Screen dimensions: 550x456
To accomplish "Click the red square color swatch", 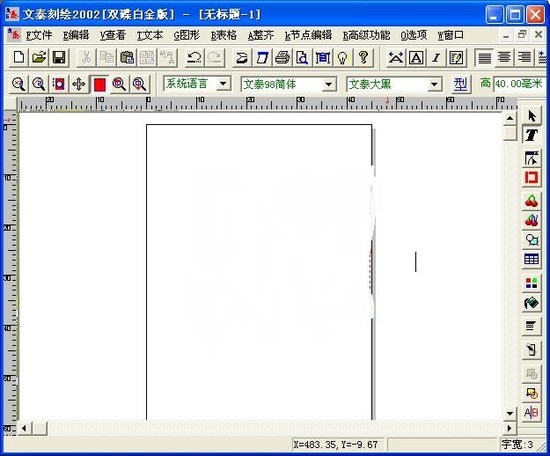I will [x=100, y=85].
